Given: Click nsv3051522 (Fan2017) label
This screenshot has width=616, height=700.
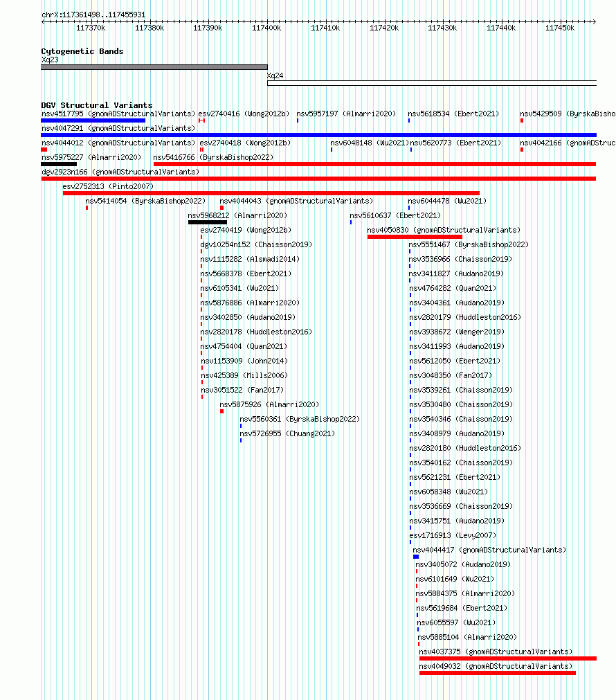Looking at the screenshot, I should [x=242, y=390].
